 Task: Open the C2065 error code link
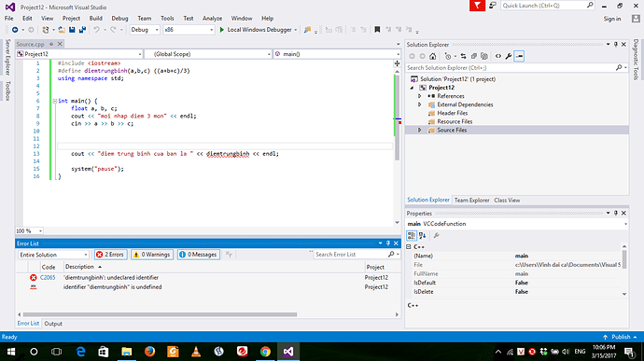48,278
